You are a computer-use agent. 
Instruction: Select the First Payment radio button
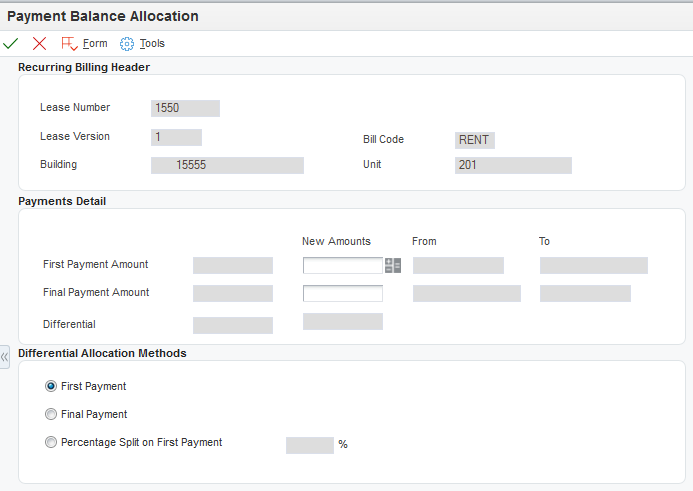51,386
